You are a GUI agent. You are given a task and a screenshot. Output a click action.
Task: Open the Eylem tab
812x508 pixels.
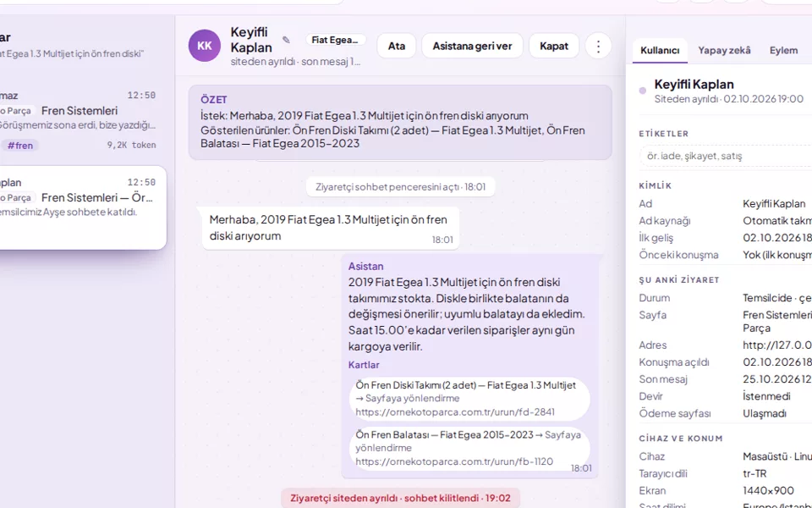click(783, 50)
